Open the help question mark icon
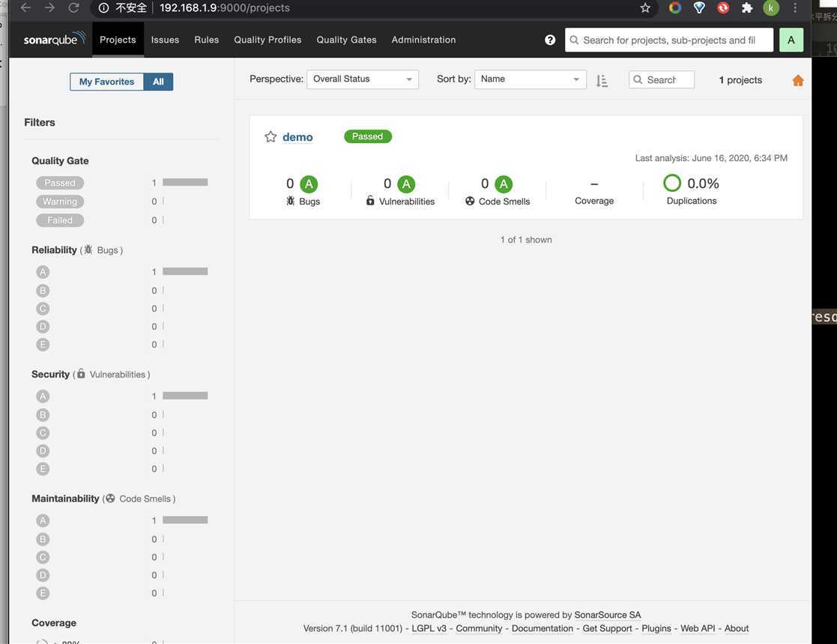Image resolution: width=837 pixels, height=644 pixels. pos(550,40)
